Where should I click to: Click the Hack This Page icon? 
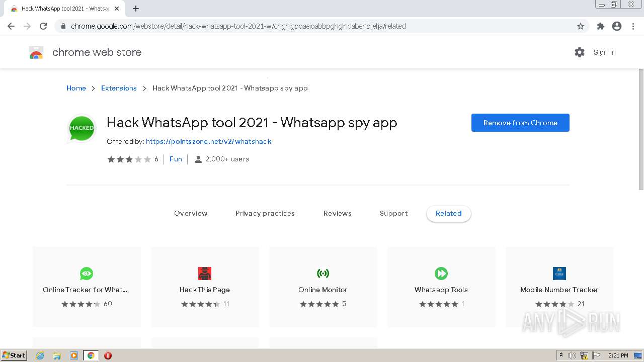tap(205, 274)
